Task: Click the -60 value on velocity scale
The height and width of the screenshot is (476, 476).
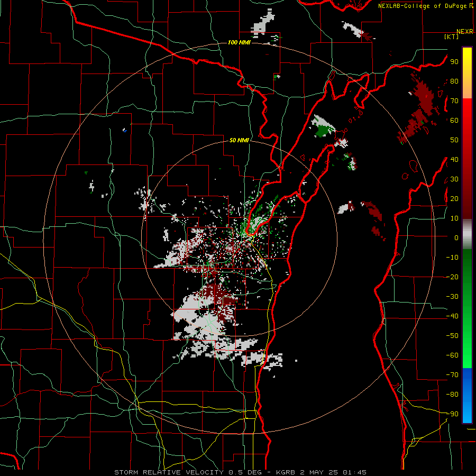Action: click(452, 355)
